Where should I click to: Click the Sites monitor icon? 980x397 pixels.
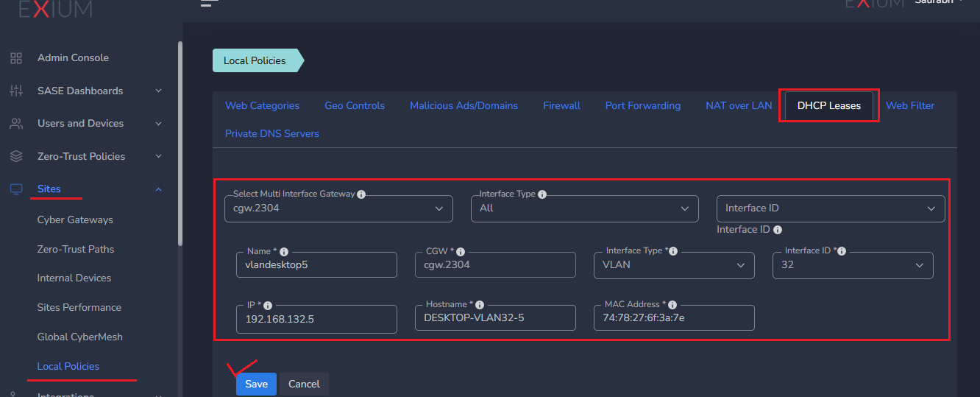tap(16, 189)
